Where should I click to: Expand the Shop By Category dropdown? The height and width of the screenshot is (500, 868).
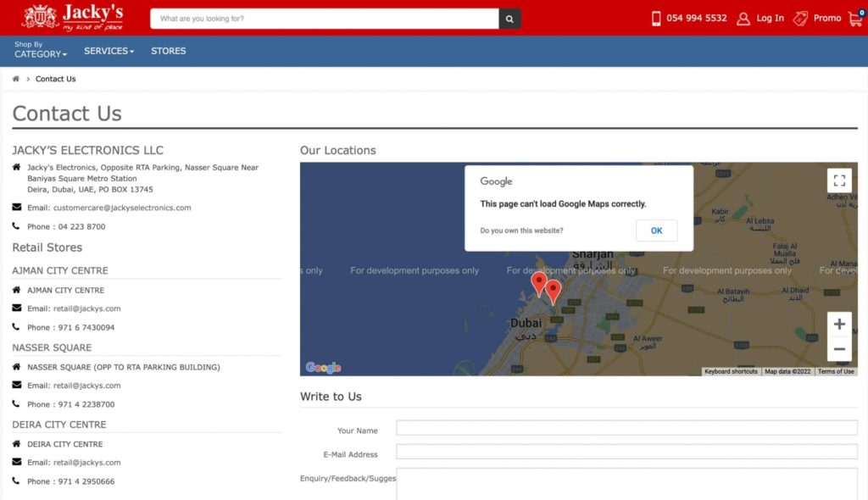click(x=41, y=50)
